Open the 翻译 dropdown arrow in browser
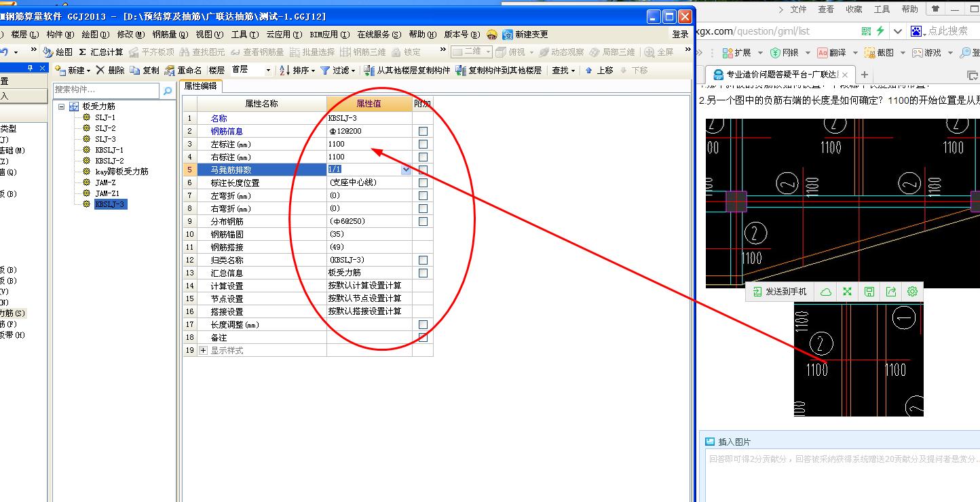 (x=854, y=52)
